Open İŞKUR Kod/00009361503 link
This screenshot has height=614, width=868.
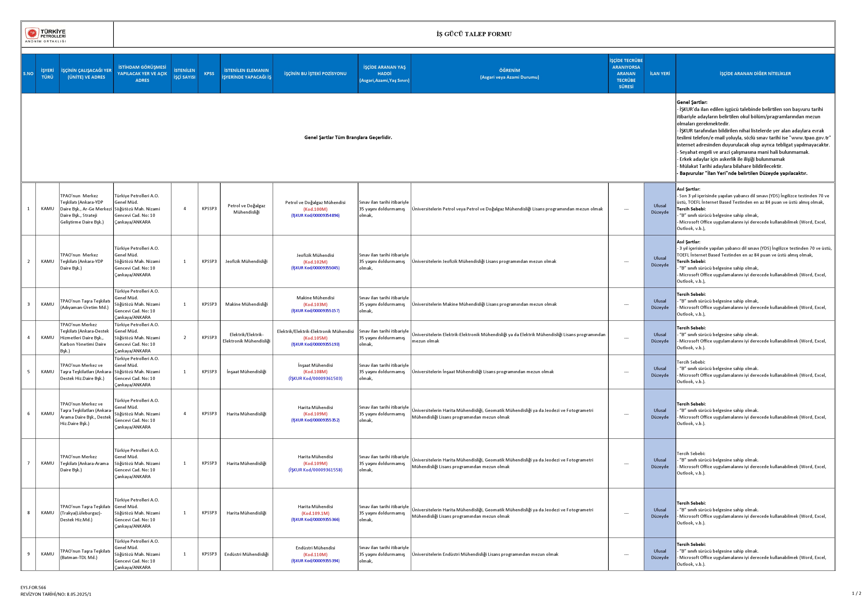pyautogui.click(x=315, y=378)
